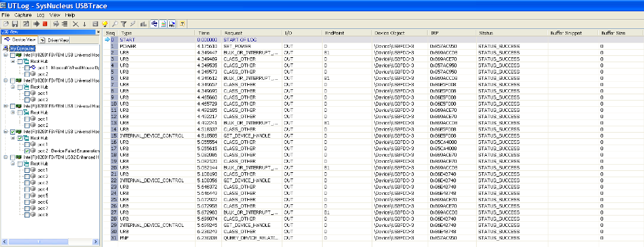Click the magnifier find toolbar icon
Screen dimensions: 644x247
[x=115, y=24]
